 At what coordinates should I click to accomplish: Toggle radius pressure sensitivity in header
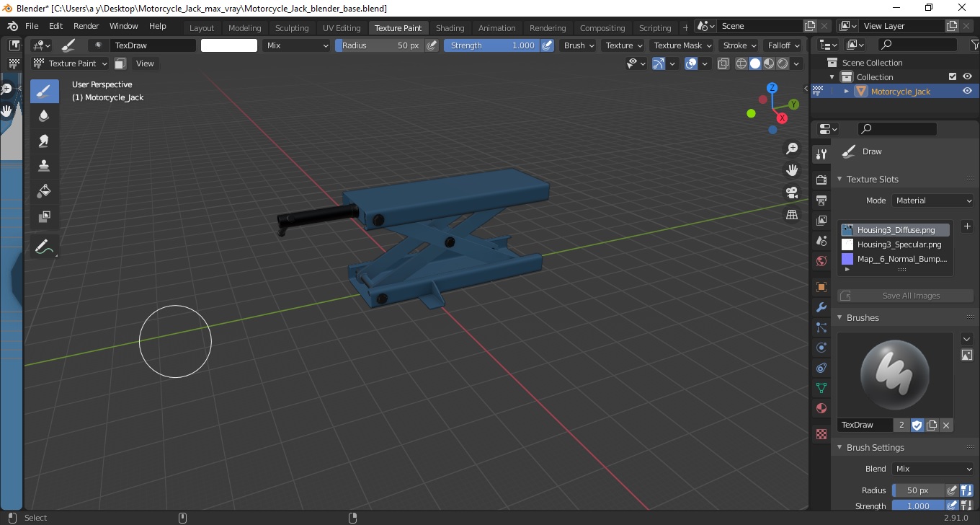432,45
